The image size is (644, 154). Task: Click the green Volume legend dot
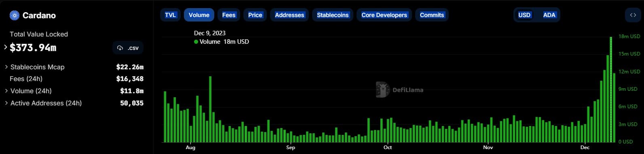(196, 42)
